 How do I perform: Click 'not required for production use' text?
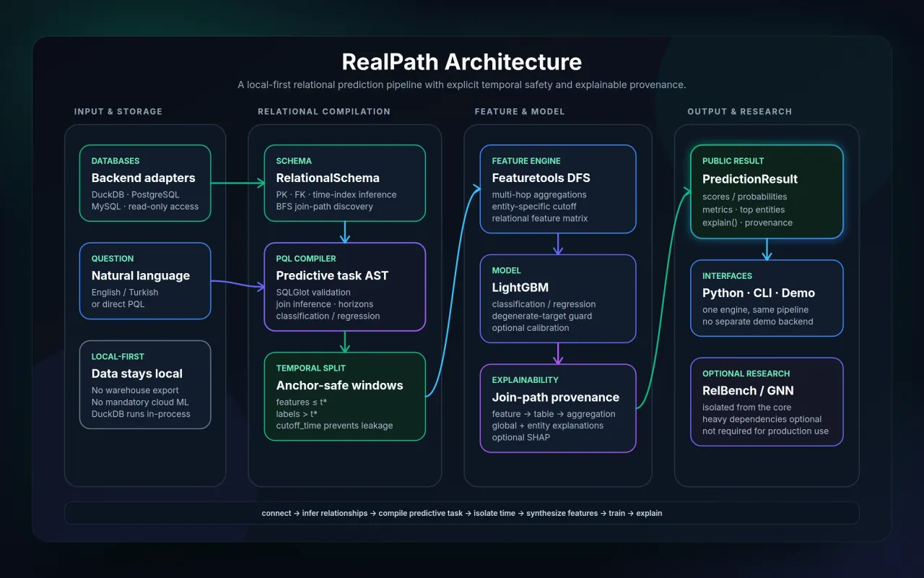coord(765,431)
